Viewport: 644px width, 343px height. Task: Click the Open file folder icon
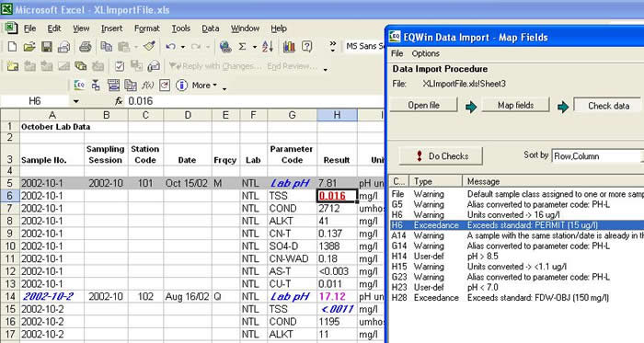pos(29,47)
